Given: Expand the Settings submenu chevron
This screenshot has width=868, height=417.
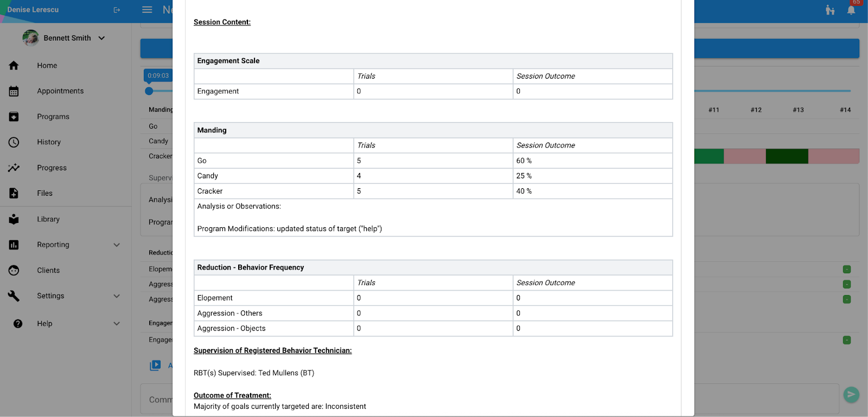Looking at the screenshot, I should pyautogui.click(x=117, y=296).
